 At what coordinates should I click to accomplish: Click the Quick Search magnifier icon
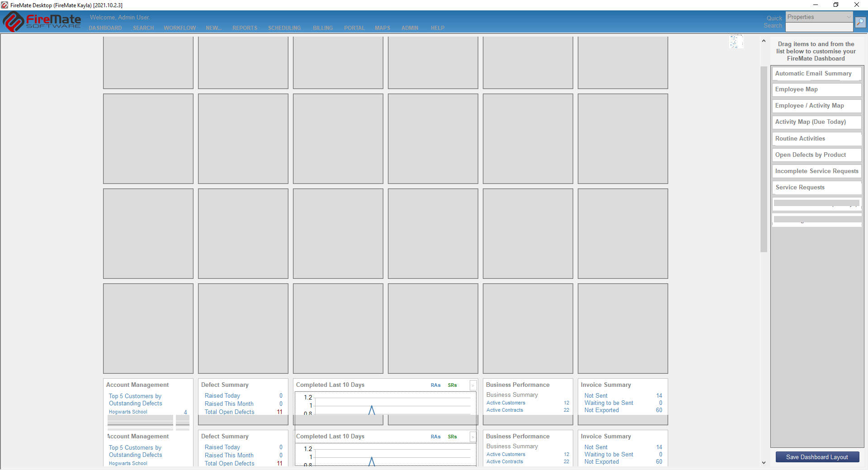click(860, 22)
